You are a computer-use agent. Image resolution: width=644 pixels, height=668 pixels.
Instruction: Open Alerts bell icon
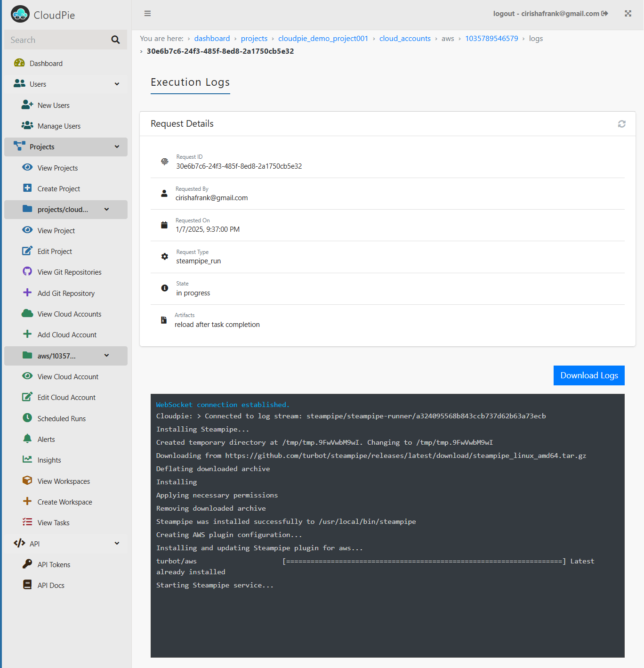27,439
